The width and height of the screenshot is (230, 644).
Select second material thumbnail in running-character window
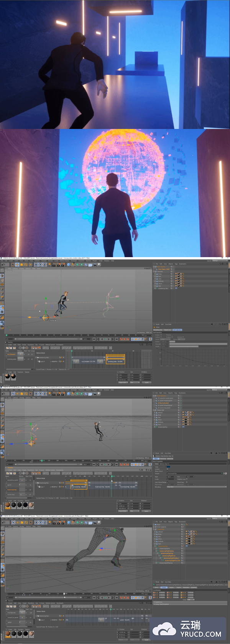coord(13,377)
